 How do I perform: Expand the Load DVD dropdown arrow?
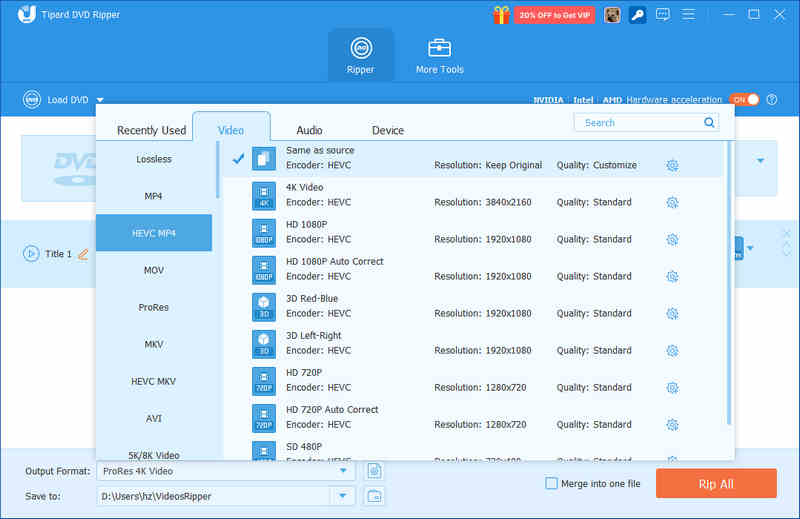[100, 100]
